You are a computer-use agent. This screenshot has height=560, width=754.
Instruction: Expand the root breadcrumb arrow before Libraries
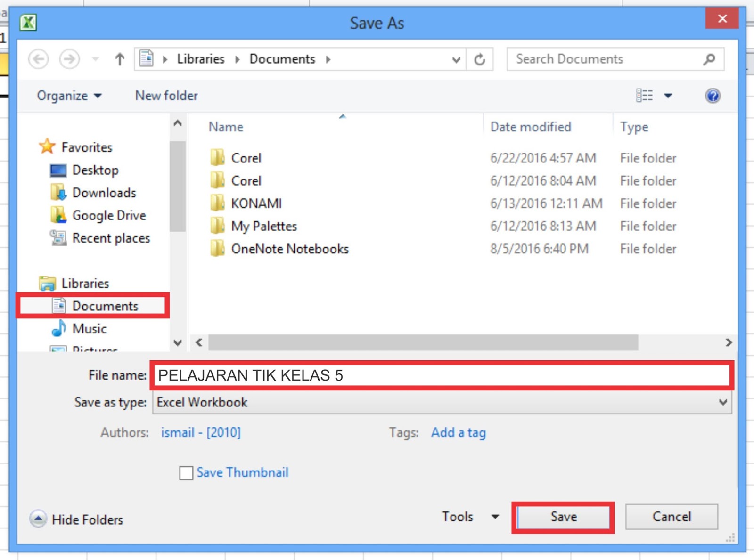pos(165,59)
